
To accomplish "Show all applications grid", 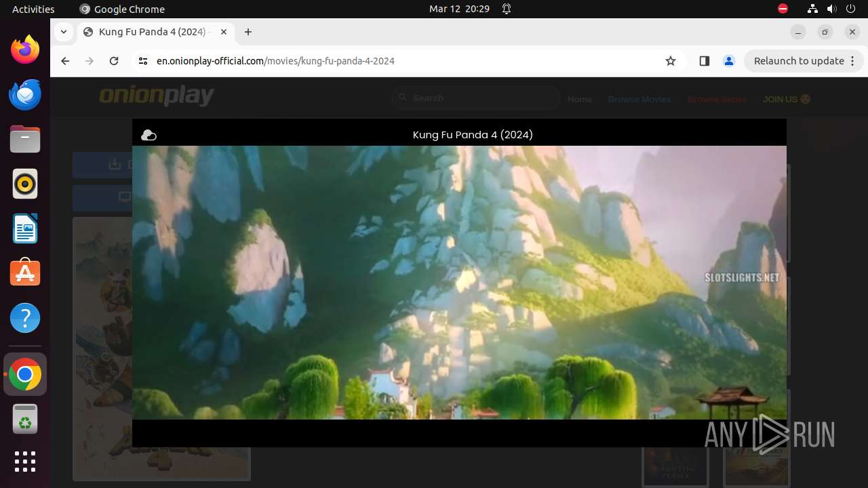I will pyautogui.click(x=25, y=462).
